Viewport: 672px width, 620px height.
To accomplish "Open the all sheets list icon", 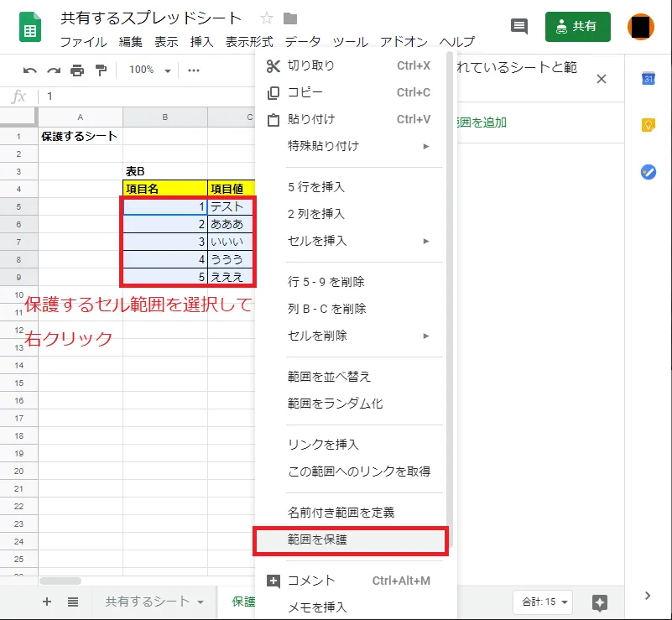I will (x=73, y=602).
